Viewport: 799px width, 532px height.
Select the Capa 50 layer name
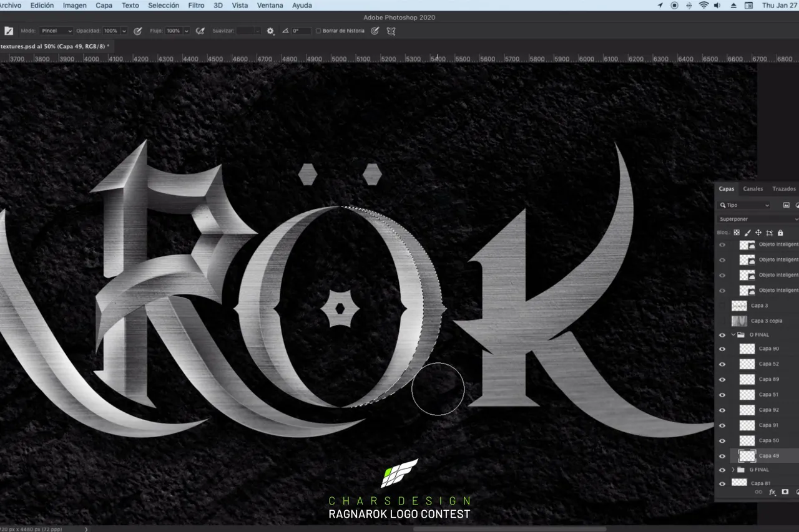tap(768, 441)
